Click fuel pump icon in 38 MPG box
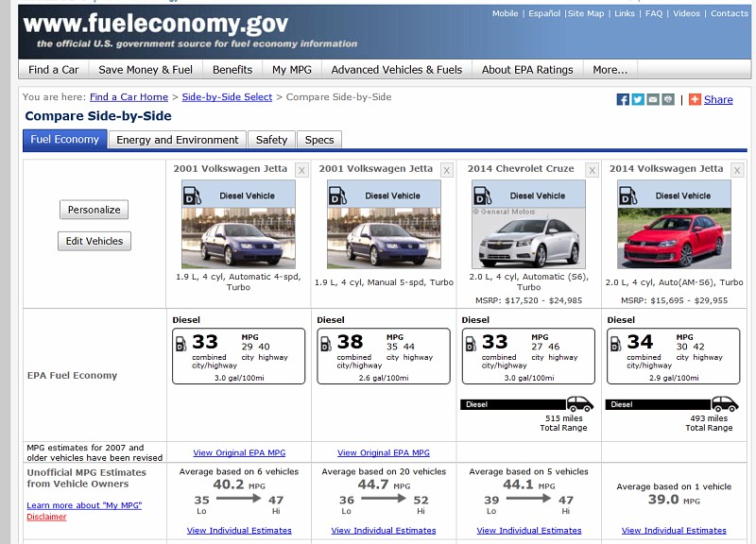The image size is (756, 544). click(x=326, y=344)
